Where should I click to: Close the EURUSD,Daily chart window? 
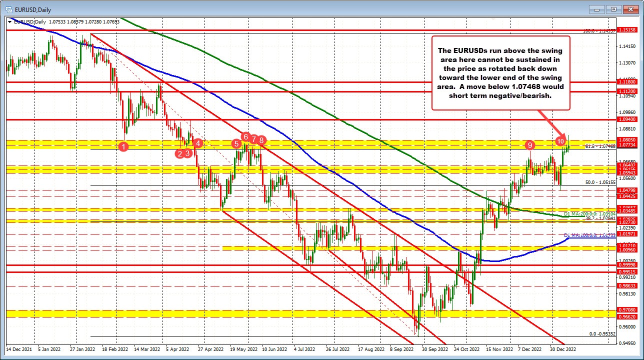tap(630, 8)
